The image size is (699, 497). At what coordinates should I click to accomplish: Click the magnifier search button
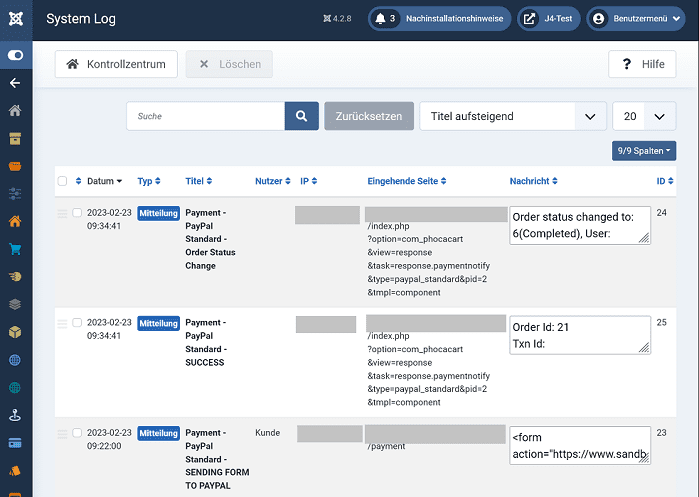click(302, 116)
